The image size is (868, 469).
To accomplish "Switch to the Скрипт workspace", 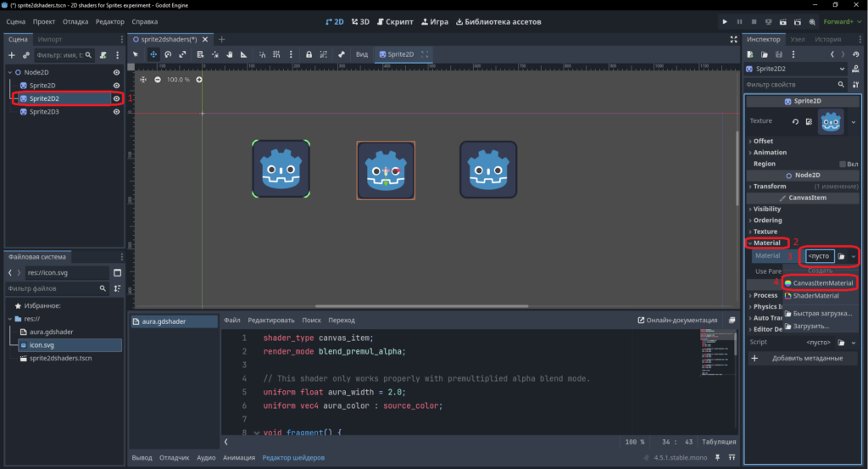I will [395, 21].
